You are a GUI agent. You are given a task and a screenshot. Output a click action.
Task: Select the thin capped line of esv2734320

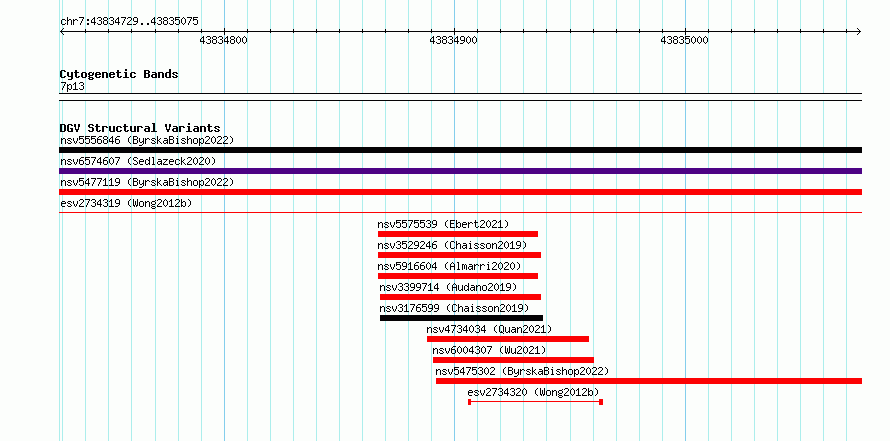pyautogui.click(x=535, y=402)
